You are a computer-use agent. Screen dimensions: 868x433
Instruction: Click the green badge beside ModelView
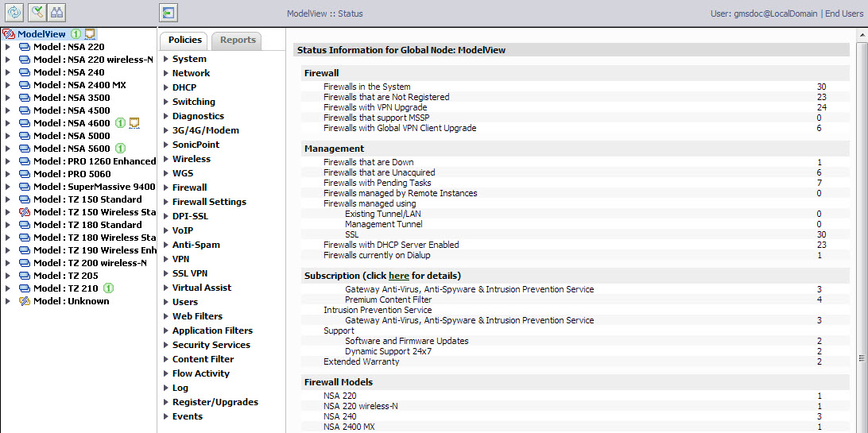(76, 34)
